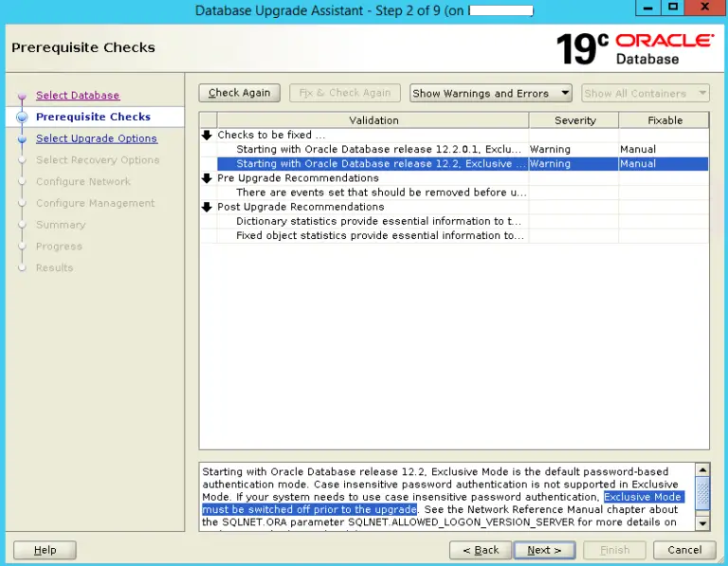Click the Check Again button

point(239,93)
